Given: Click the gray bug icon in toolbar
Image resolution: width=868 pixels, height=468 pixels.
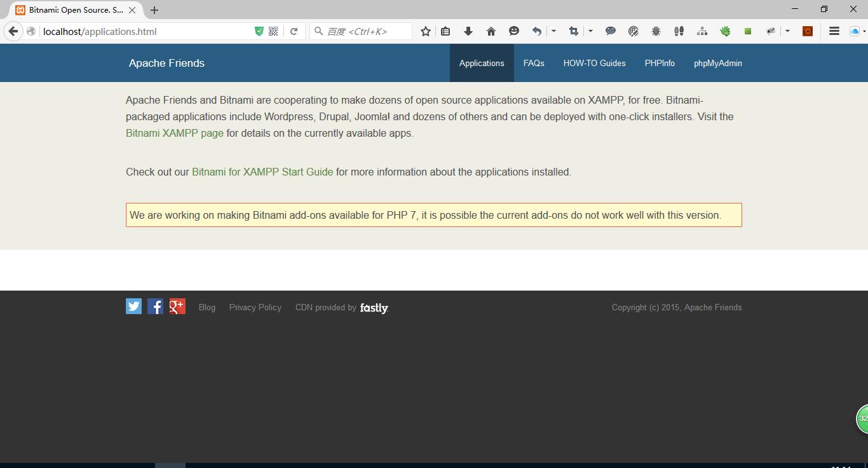Looking at the screenshot, I should (656, 31).
